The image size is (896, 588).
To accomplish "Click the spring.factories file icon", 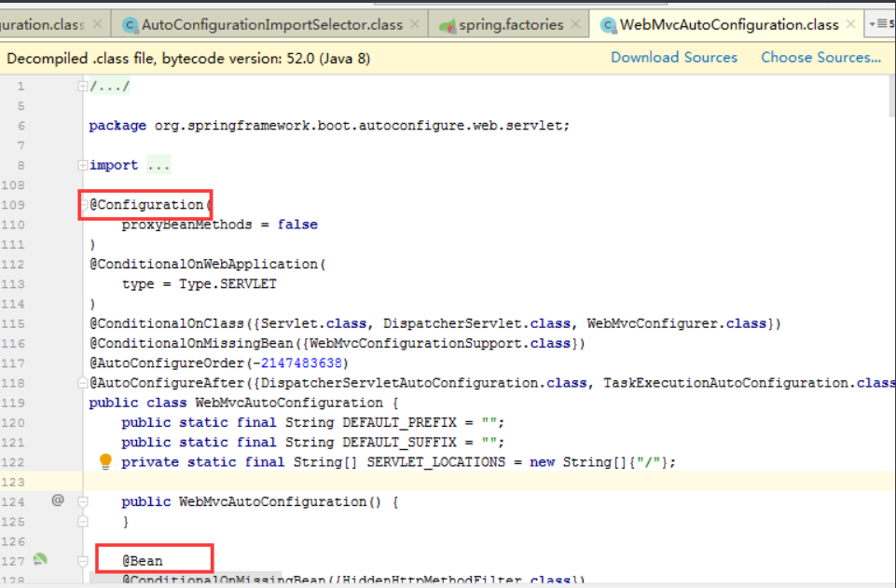I will coord(447,25).
